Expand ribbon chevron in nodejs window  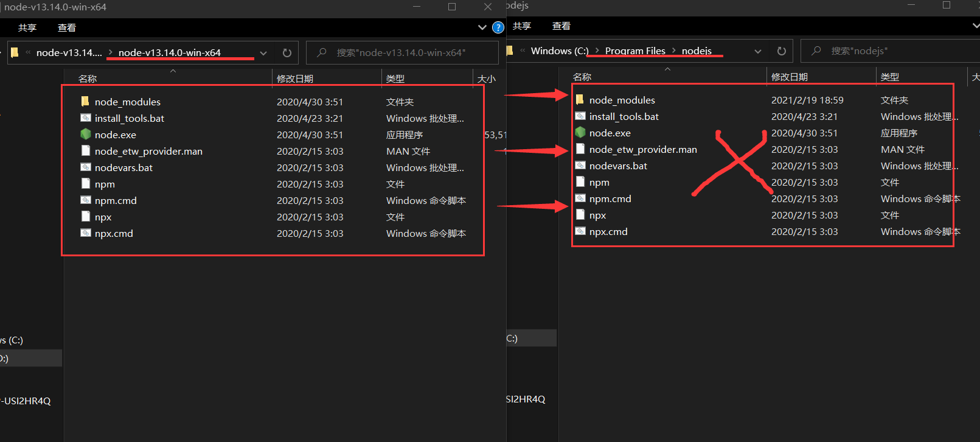(x=976, y=26)
